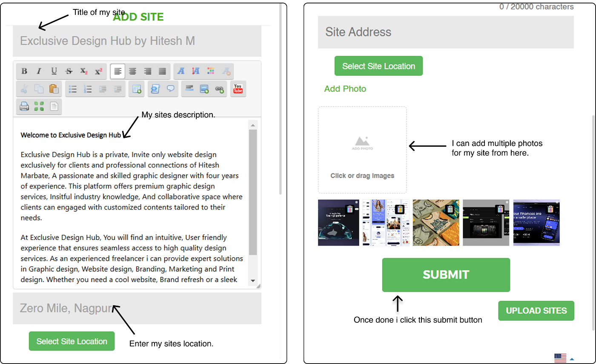The height and width of the screenshot is (364, 596).
Task: Toggle underline formatting
Action: coord(54,71)
